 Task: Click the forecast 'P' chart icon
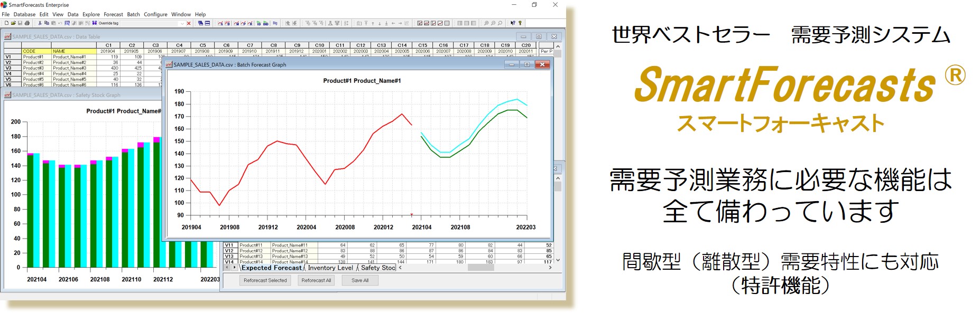243,23
